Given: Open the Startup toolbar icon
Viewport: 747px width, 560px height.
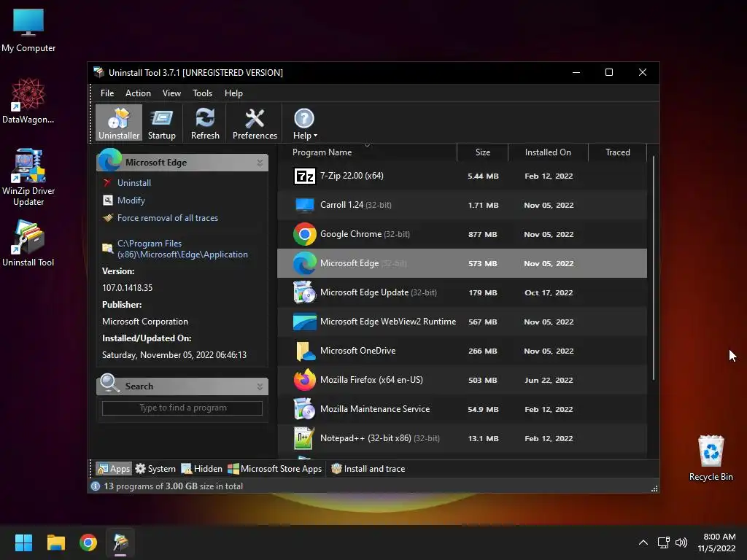Looking at the screenshot, I should pyautogui.click(x=161, y=123).
